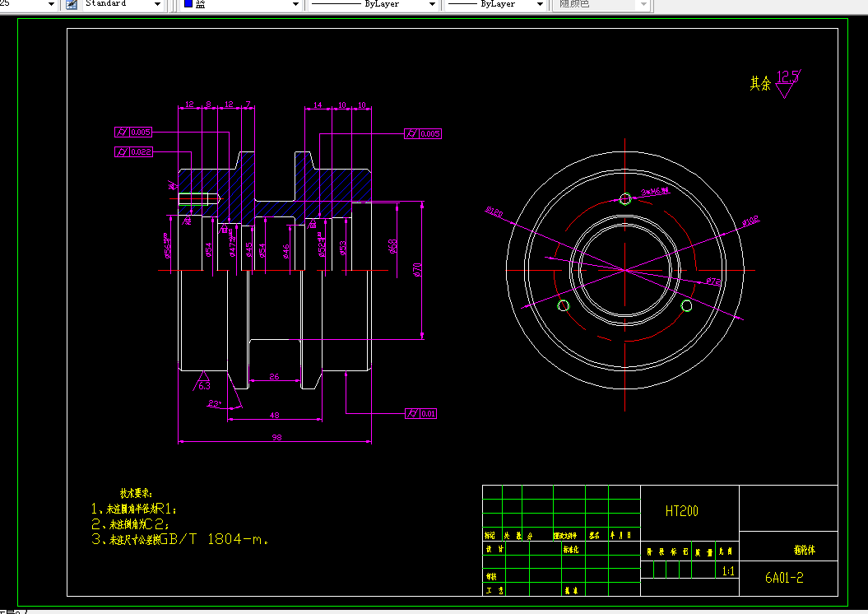868x614 pixels.
Task: Click the drawing number 6A01-2
Action: click(x=784, y=578)
